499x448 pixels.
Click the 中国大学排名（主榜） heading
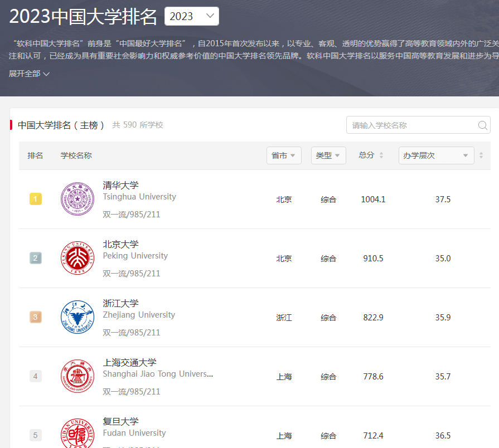(61, 125)
